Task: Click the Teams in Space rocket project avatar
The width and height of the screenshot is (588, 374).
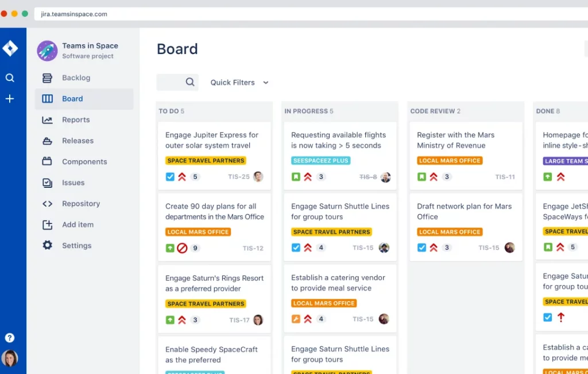Action: point(47,51)
